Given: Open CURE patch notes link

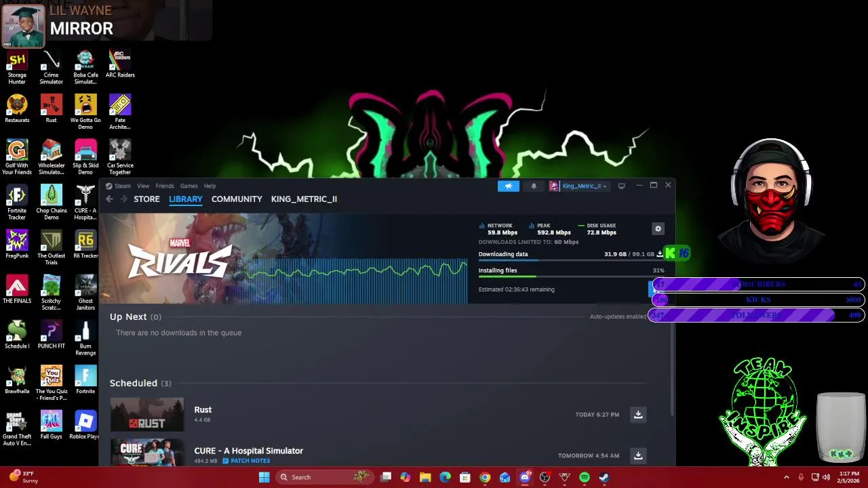Looking at the screenshot, I should (246, 461).
